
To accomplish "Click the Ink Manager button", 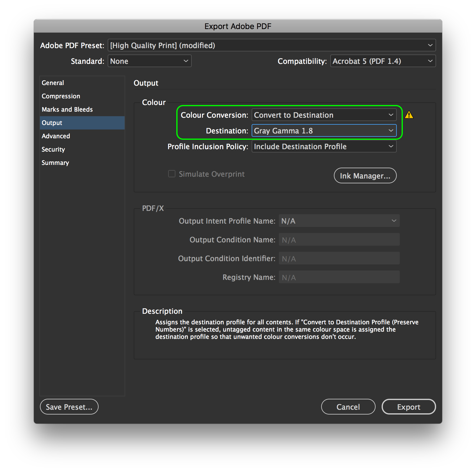I will tap(365, 175).
